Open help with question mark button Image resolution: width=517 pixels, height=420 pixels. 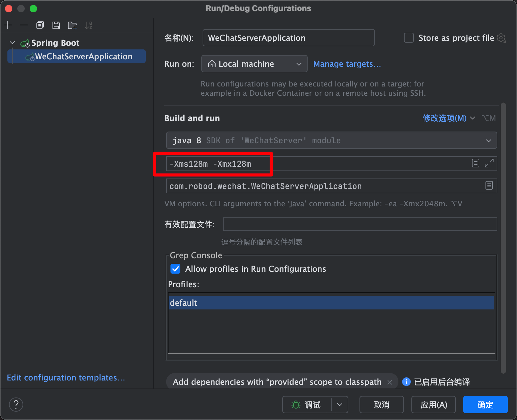click(16, 405)
